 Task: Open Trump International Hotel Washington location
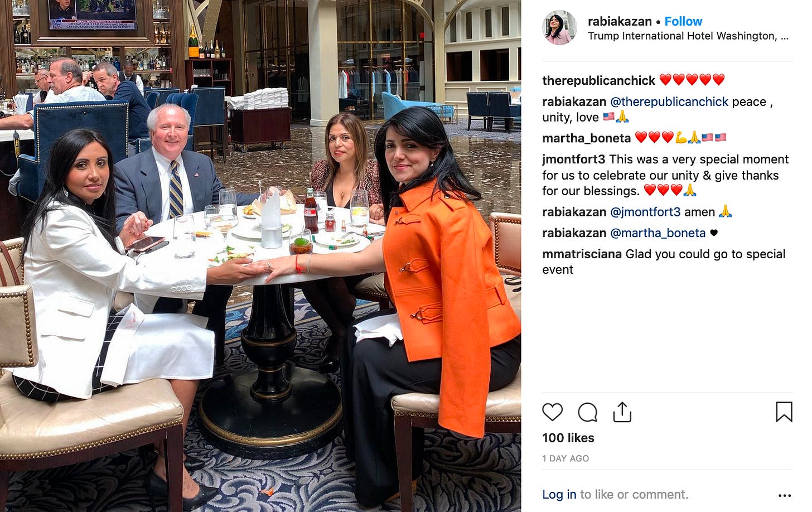[688, 36]
